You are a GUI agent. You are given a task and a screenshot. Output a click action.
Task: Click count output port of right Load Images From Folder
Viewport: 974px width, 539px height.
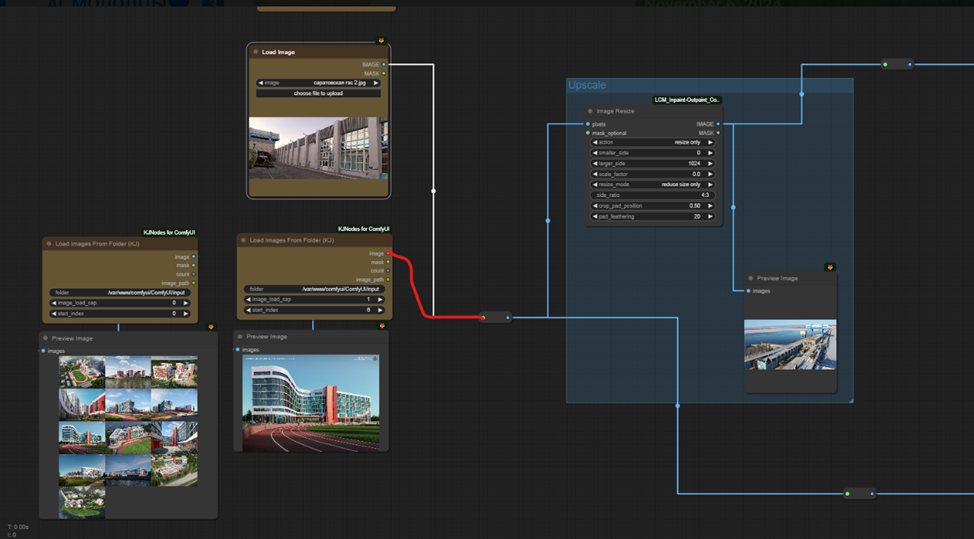coord(388,271)
